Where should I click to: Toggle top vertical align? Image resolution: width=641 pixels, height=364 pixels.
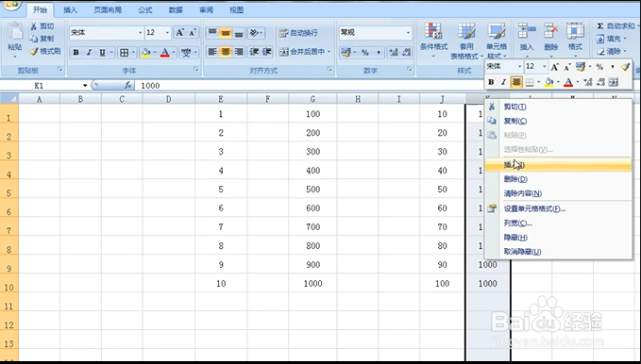212,33
